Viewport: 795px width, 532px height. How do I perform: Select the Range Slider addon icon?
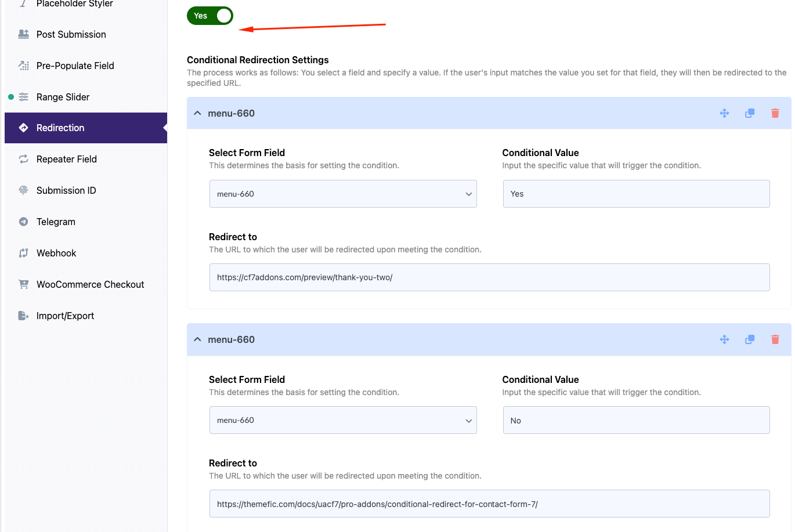point(23,96)
